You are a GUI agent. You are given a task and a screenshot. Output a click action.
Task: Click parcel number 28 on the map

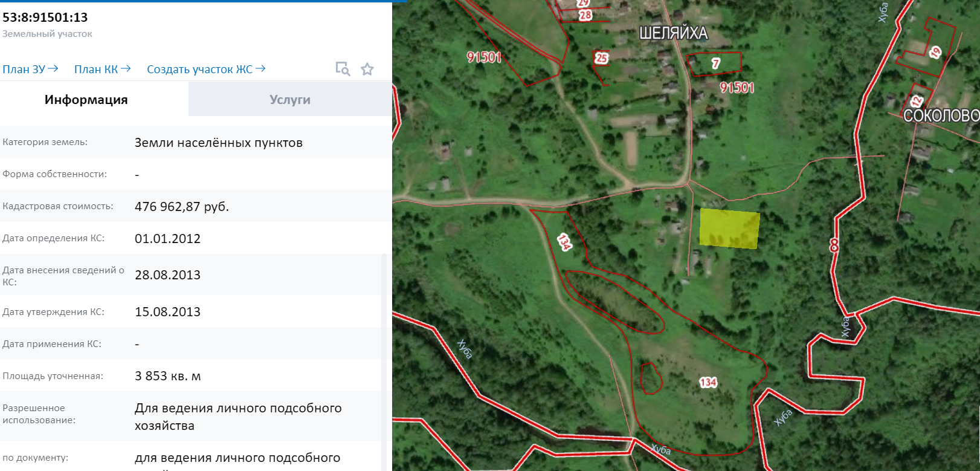[x=585, y=15]
